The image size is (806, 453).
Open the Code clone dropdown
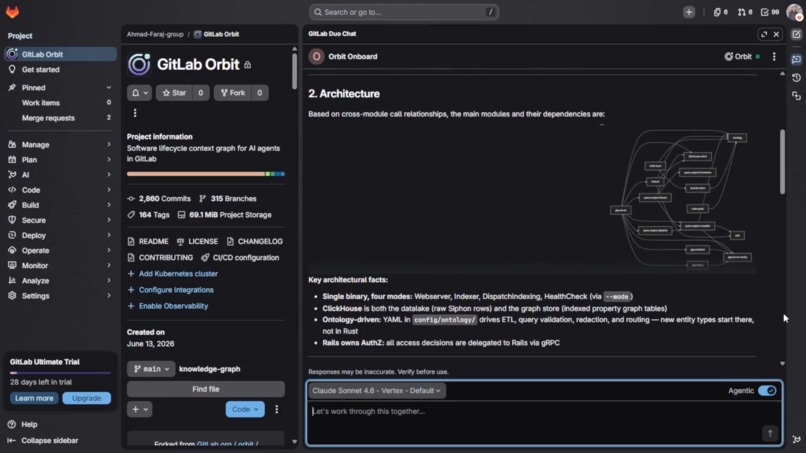tap(245, 409)
